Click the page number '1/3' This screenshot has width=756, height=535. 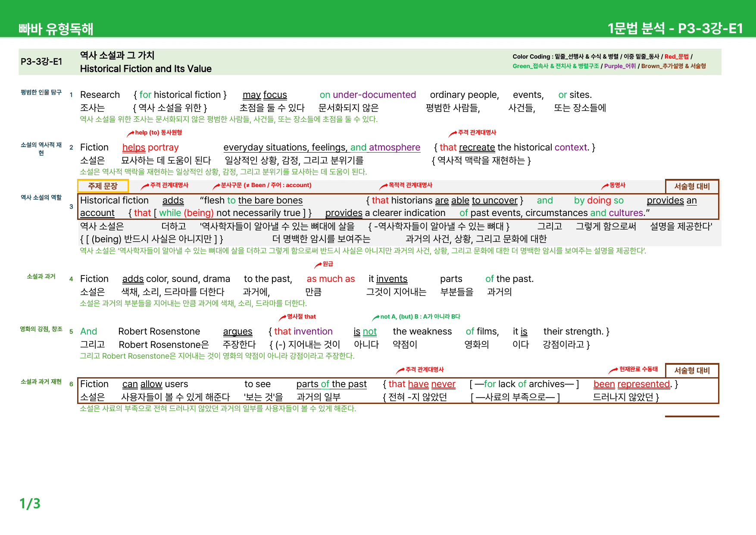point(30,504)
